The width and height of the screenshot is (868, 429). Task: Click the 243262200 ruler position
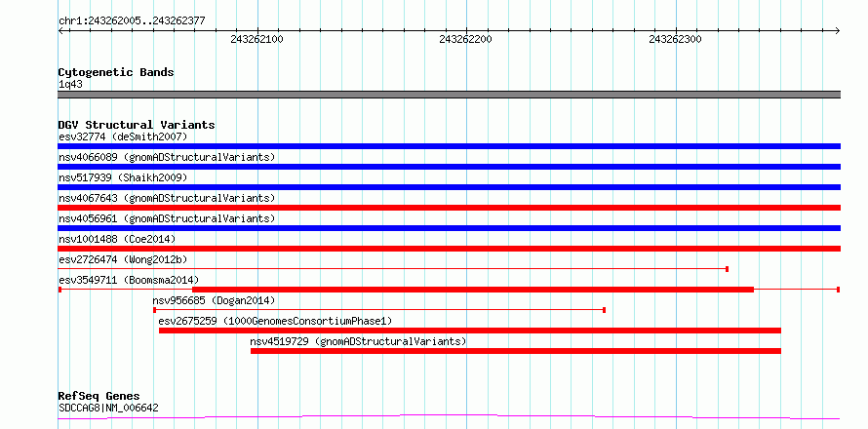tap(465, 40)
